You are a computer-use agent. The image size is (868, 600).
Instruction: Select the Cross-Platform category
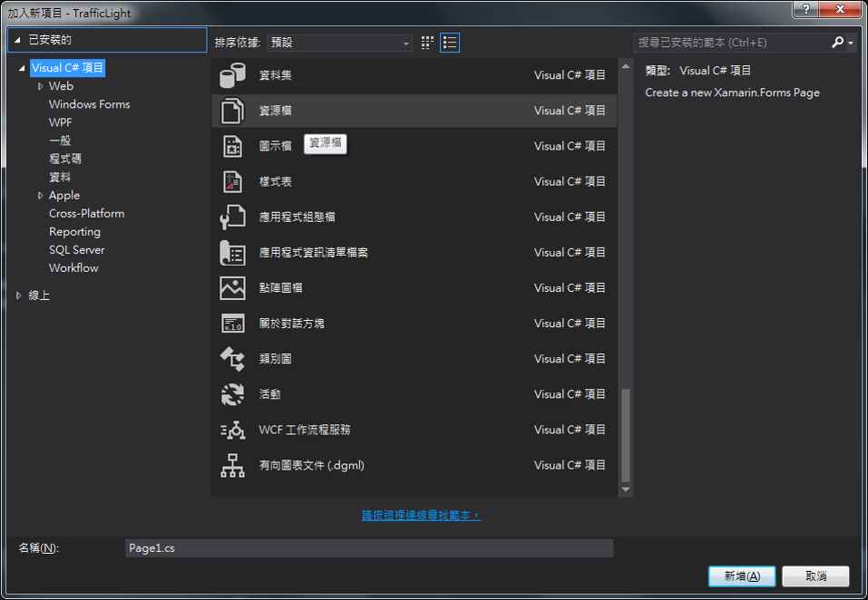tap(86, 213)
